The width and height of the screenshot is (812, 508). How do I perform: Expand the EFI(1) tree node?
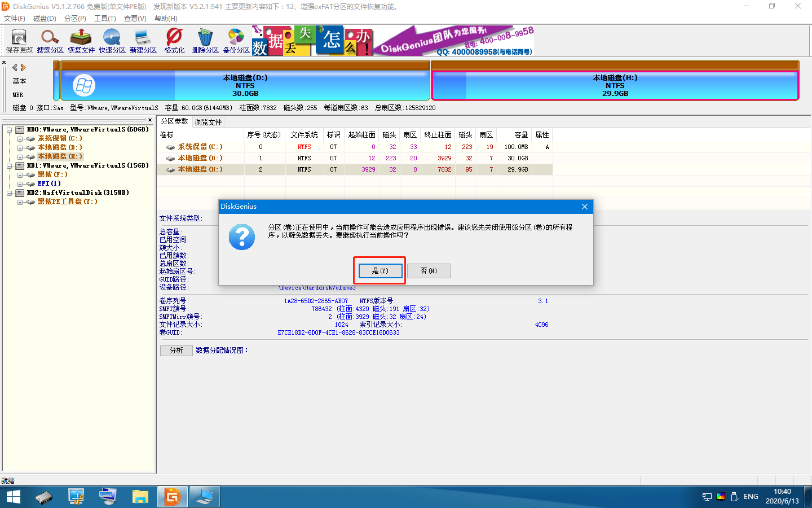click(x=20, y=184)
